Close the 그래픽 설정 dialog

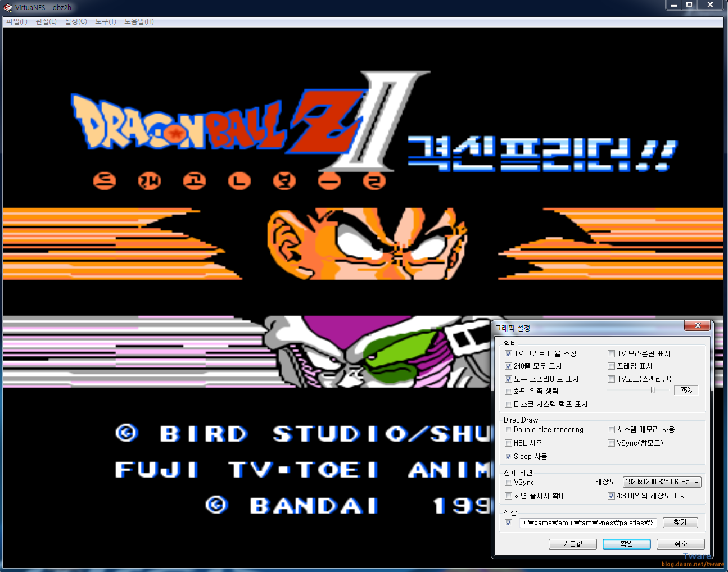coord(698,326)
